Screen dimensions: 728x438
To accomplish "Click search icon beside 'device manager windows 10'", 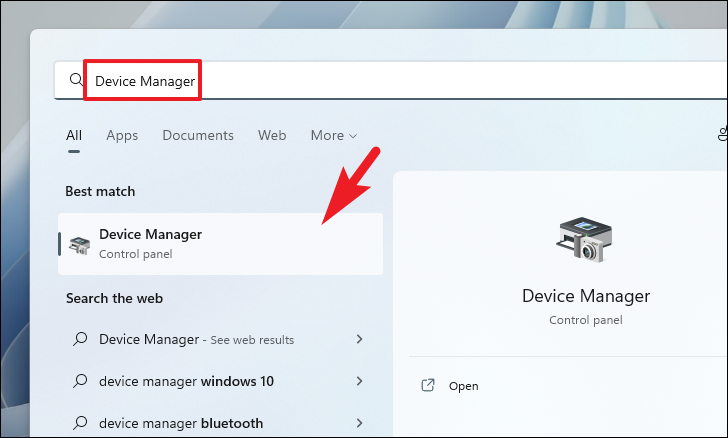I will click(x=80, y=381).
